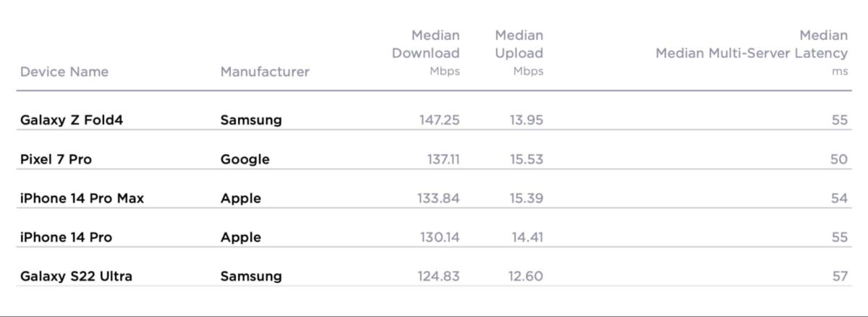Select the Pixel 7 Pro device name
This screenshot has width=868, height=317.
(56, 159)
